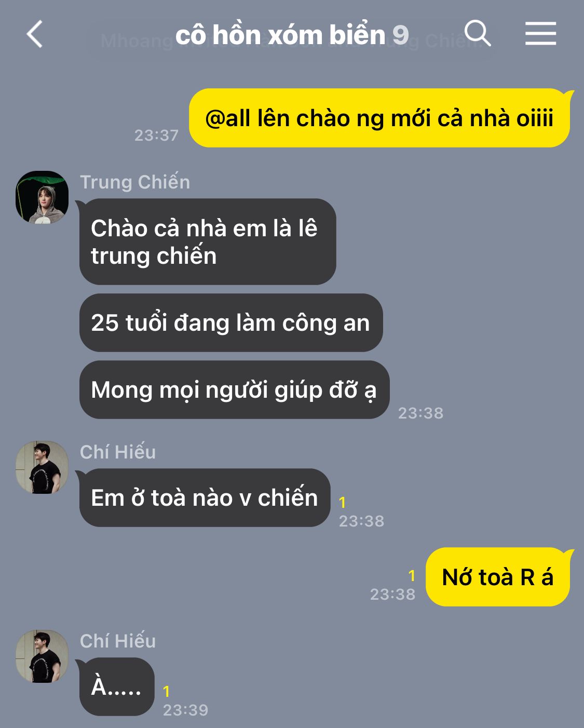Tap the unread count beside "Em ở toà nào"

[342, 502]
